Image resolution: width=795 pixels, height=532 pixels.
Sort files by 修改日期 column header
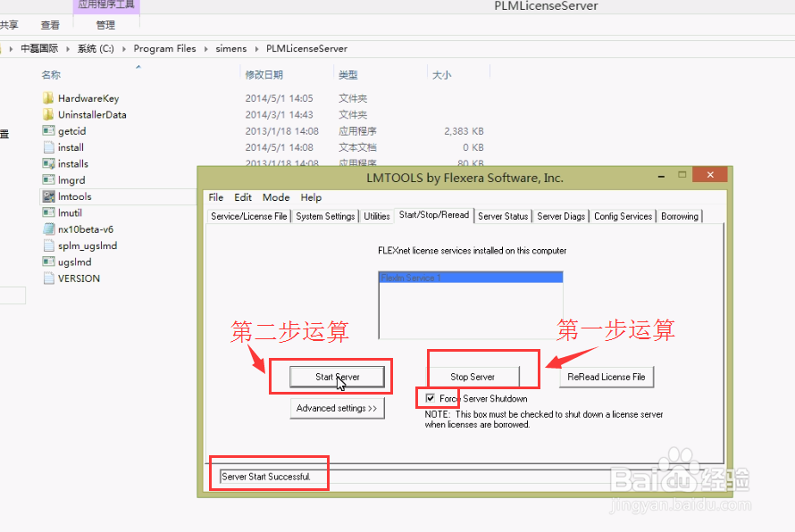click(264, 75)
